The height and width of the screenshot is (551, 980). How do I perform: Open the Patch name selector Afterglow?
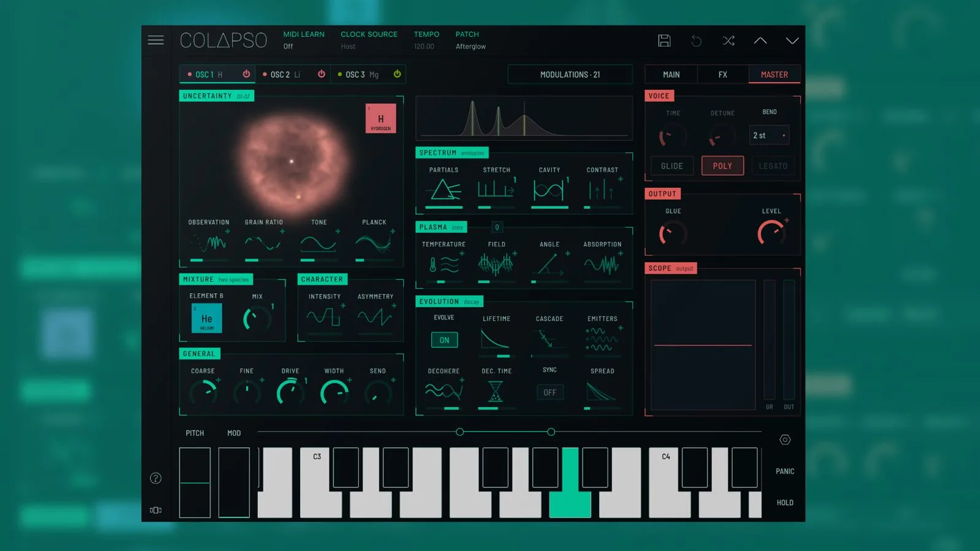pos(470,47)
